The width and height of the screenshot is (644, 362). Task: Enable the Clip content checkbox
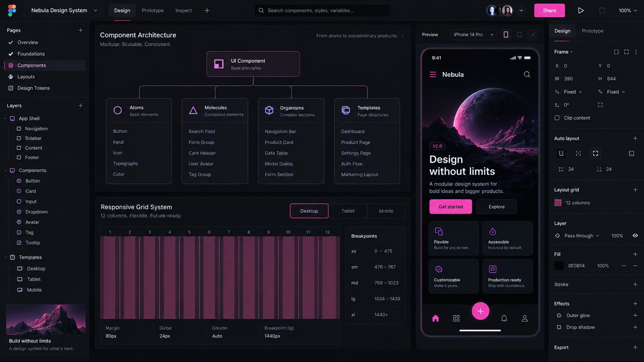557,118
